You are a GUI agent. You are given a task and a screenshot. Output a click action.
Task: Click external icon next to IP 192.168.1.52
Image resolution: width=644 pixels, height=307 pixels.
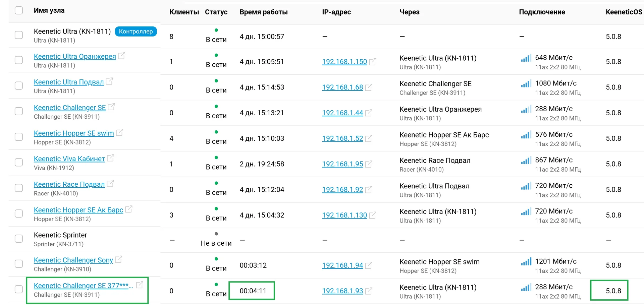pyautogui.click(x=369, y=138)
